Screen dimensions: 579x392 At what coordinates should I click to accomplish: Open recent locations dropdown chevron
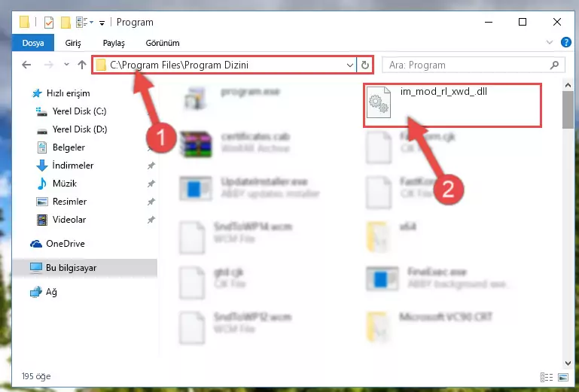(x=66, y=65)
